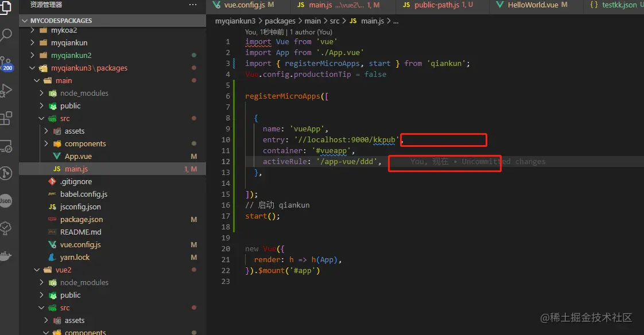
Task: Collapse the myqiankun3\packages folder chevron
Action: 33,68
